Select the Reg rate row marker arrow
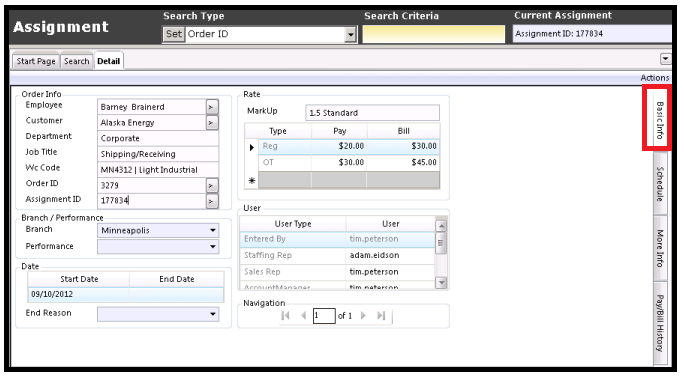684x376 pixels. pos(252,147)
